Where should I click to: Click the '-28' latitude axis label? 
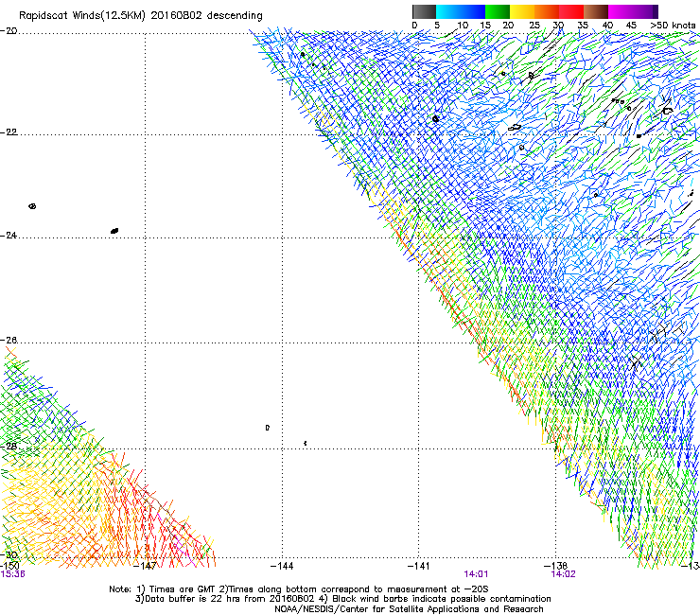9,447
